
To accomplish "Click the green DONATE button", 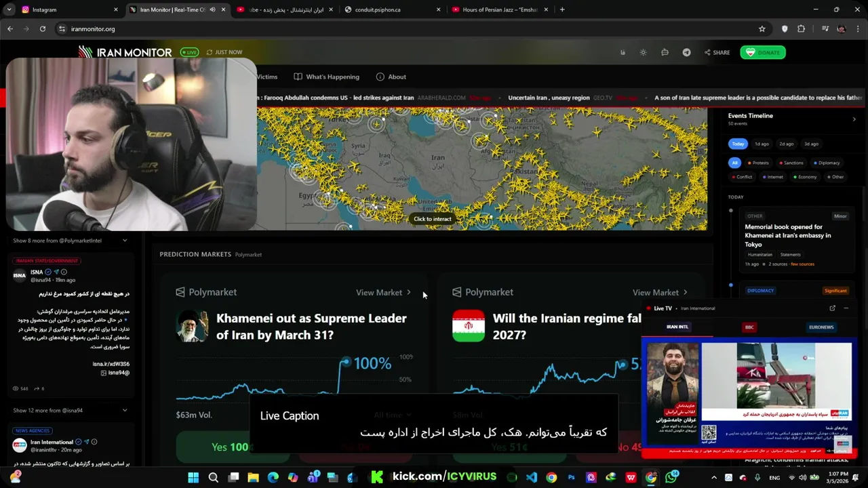I will pyautogui.click(x=763, y=52).
